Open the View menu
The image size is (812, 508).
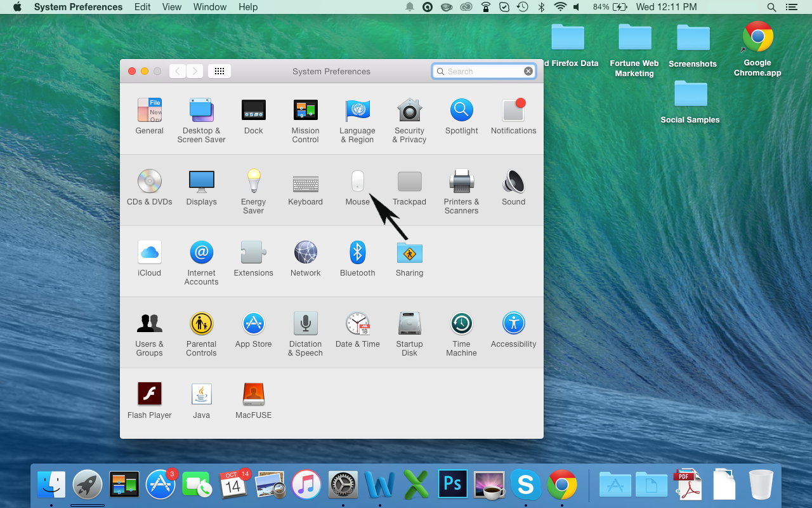(x=171, y=7)
